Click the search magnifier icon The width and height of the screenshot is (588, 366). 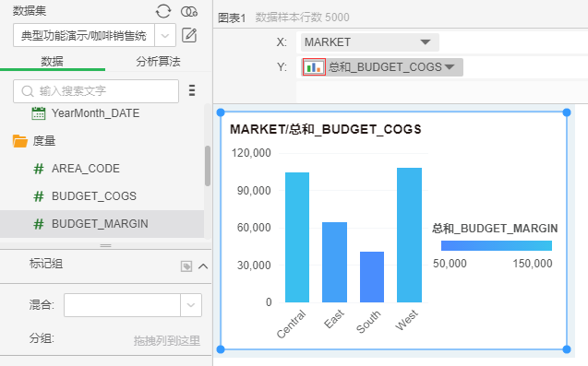28,91
